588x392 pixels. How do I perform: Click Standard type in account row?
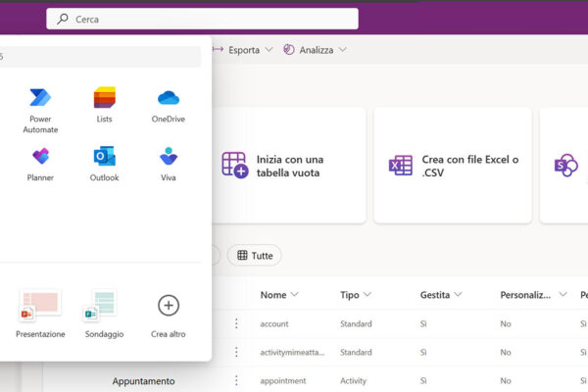356,323
